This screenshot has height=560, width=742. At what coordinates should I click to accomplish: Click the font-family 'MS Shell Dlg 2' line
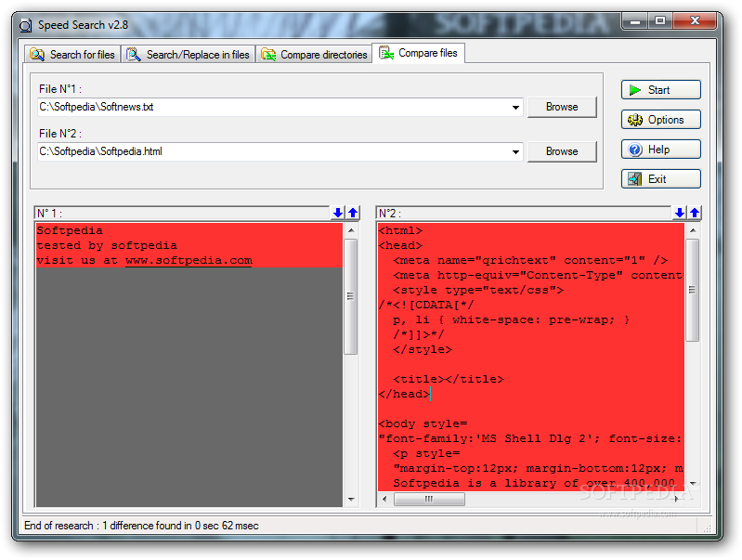tap(530, 438)
